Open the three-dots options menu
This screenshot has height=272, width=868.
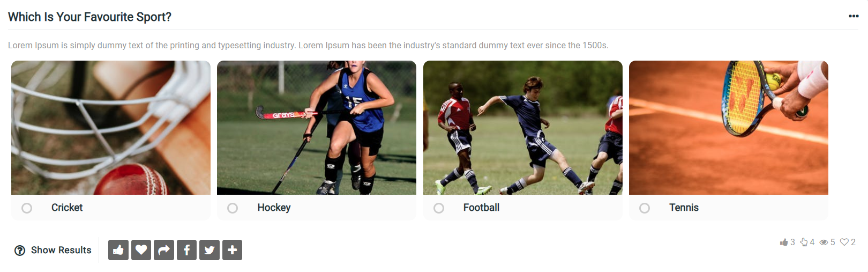[x=854, y=16]
